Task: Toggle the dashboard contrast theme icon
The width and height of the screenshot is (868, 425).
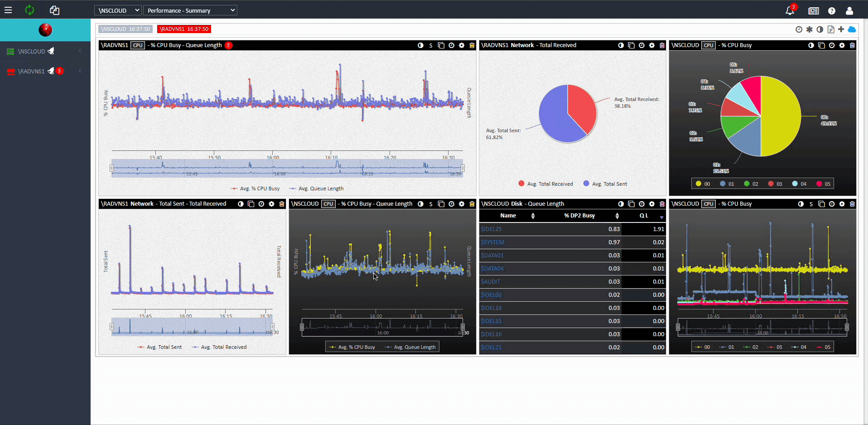Action: click(820, 29)
